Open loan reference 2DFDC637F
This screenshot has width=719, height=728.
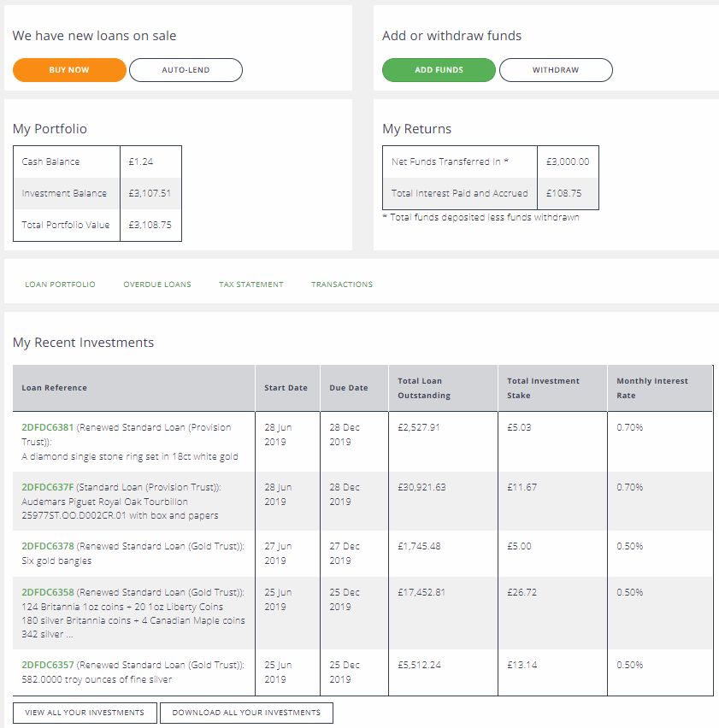47,487
